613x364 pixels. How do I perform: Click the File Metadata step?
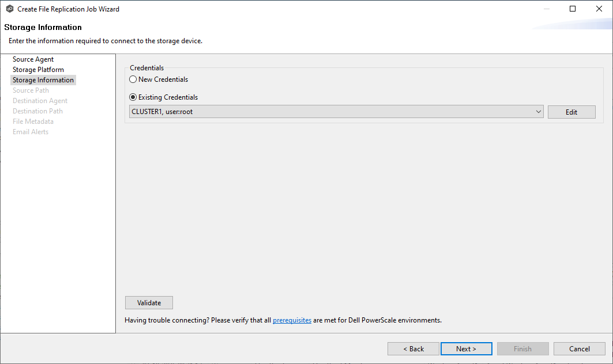(x=33, y=122)
